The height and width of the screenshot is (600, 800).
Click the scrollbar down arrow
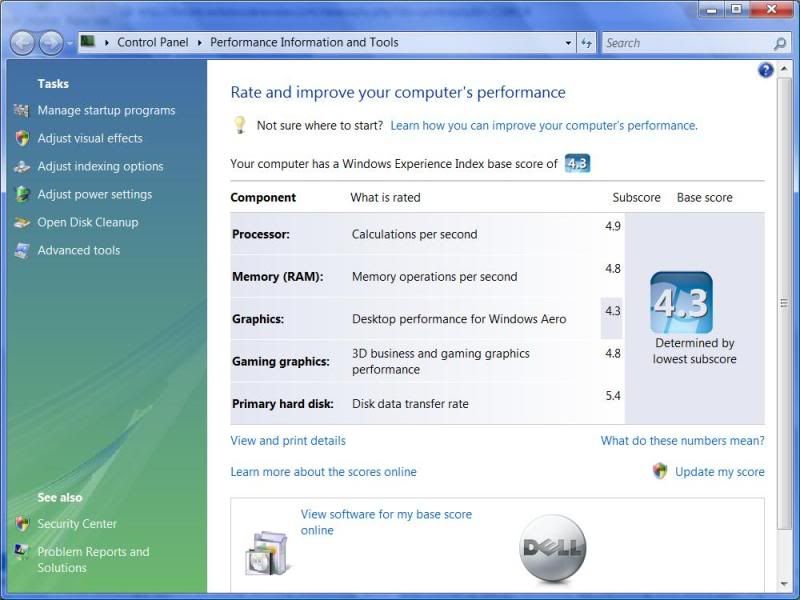pos(784,584)
